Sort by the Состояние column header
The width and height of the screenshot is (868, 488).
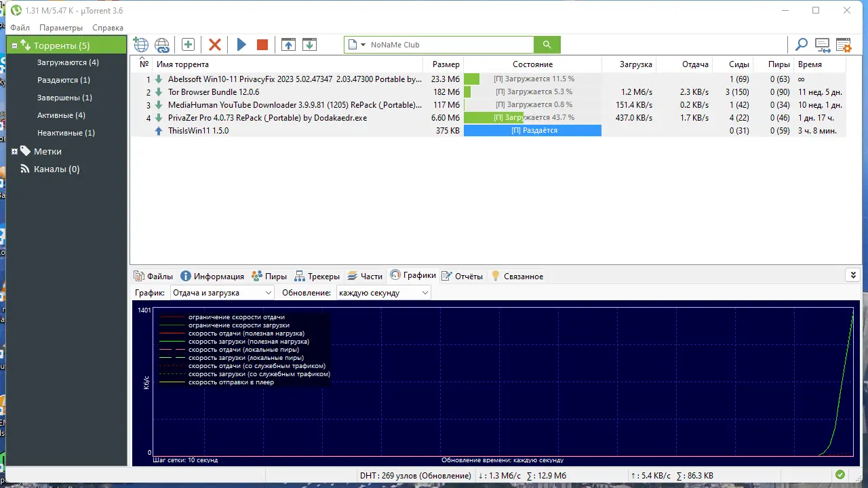point(532,64)
